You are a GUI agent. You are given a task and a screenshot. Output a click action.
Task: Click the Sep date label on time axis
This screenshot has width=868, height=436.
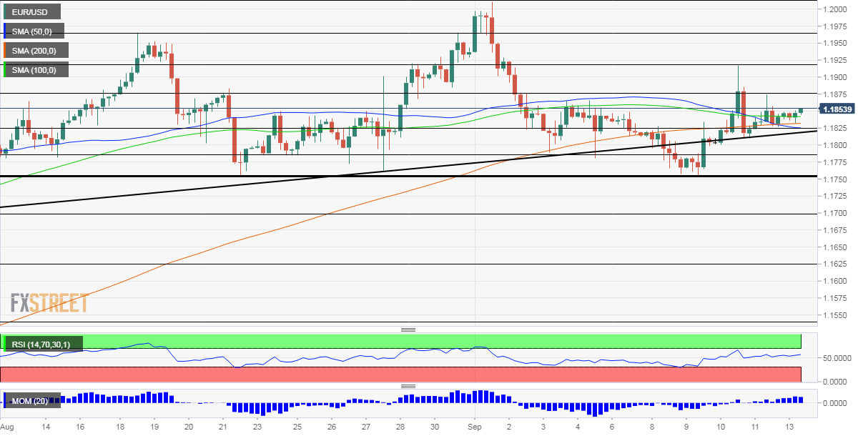click(475, 427)
